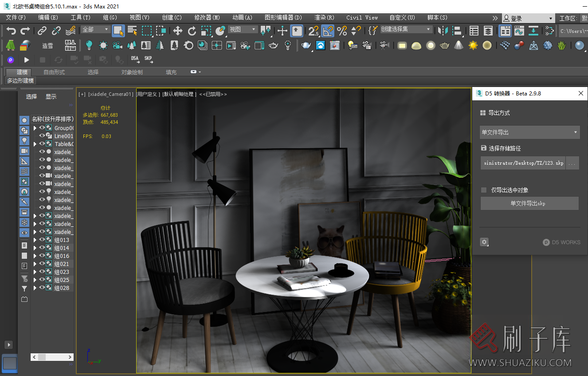
Task: Click the D5 converter settings gear icon
Action: click(484, 242)
